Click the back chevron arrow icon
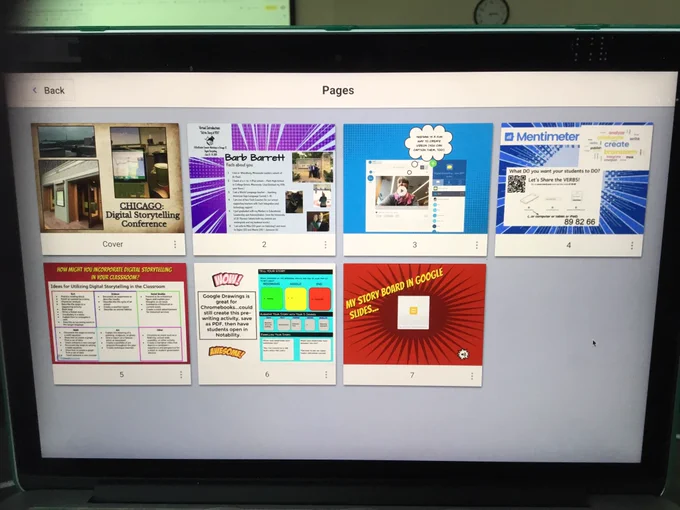This screenshot has width=680, height=510. (x=35, y=90)
